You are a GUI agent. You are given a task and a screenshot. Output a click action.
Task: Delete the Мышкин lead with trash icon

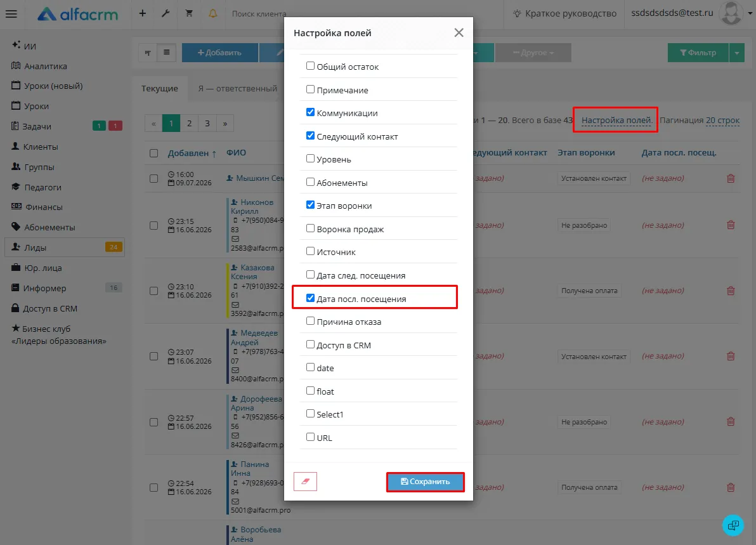click(x=731, y=178)
